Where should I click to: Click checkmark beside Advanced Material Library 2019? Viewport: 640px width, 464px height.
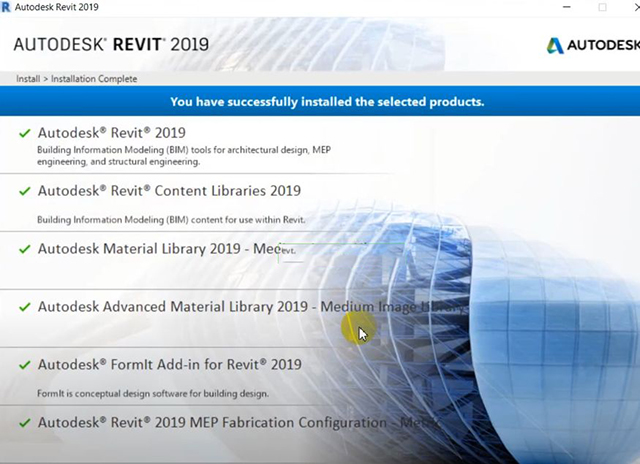click(x=25, y=307)
